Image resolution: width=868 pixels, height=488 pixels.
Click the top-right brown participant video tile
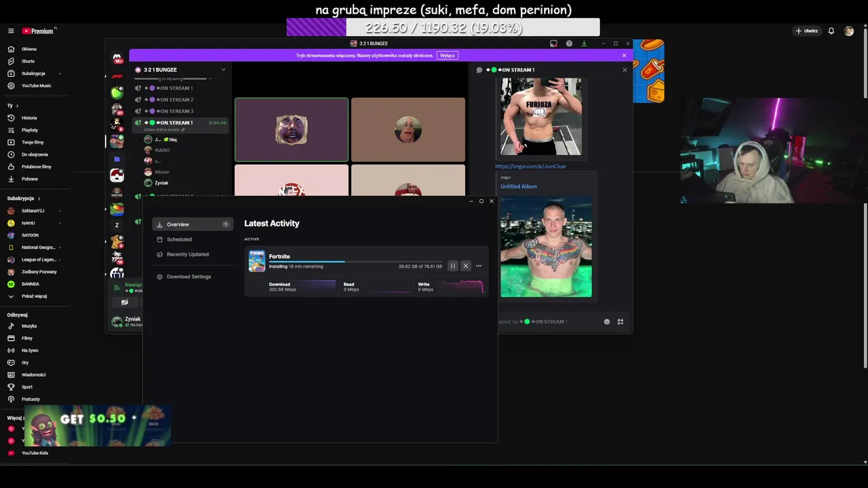(408, 130)
